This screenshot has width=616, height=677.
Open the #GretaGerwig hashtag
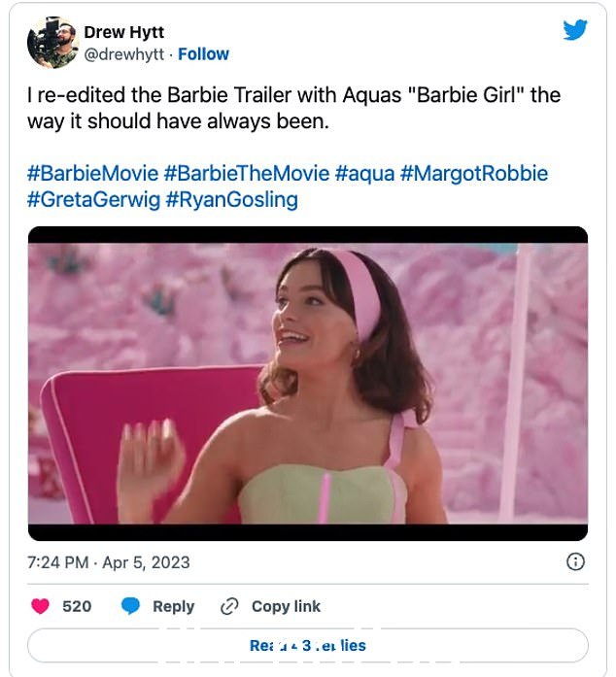(x=93, y=200)
